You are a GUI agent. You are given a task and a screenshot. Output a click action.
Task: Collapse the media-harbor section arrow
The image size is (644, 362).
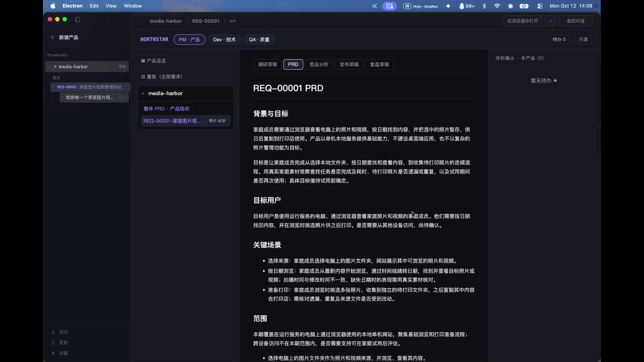click(x=143, y=94)
